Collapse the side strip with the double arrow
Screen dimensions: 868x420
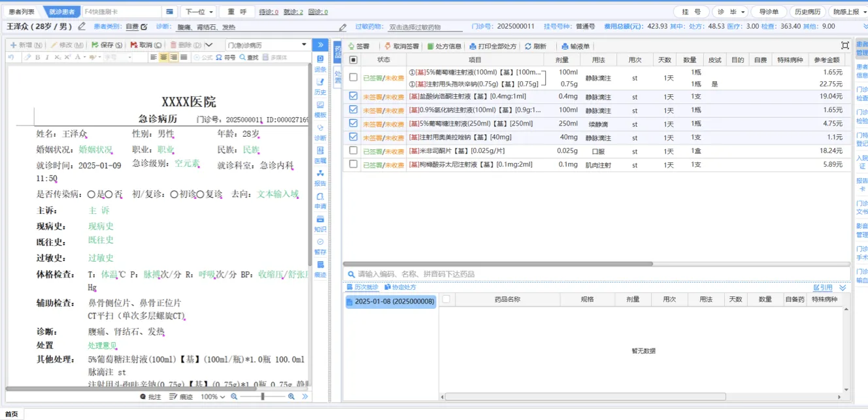(320, 45)
